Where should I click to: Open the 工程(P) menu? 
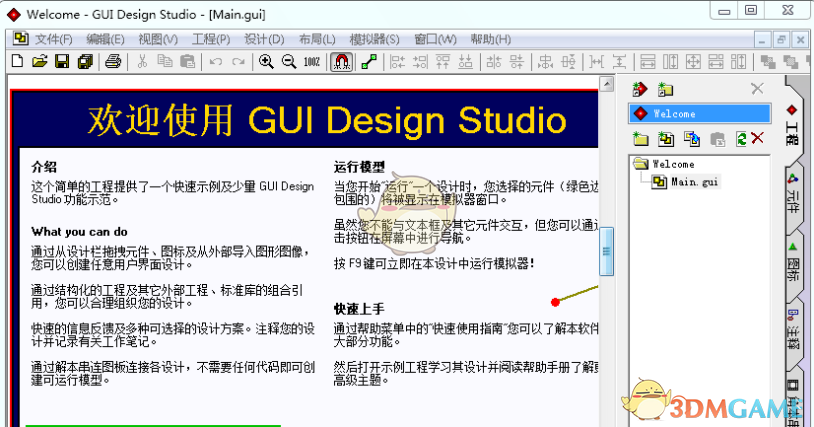pos(211,39)
